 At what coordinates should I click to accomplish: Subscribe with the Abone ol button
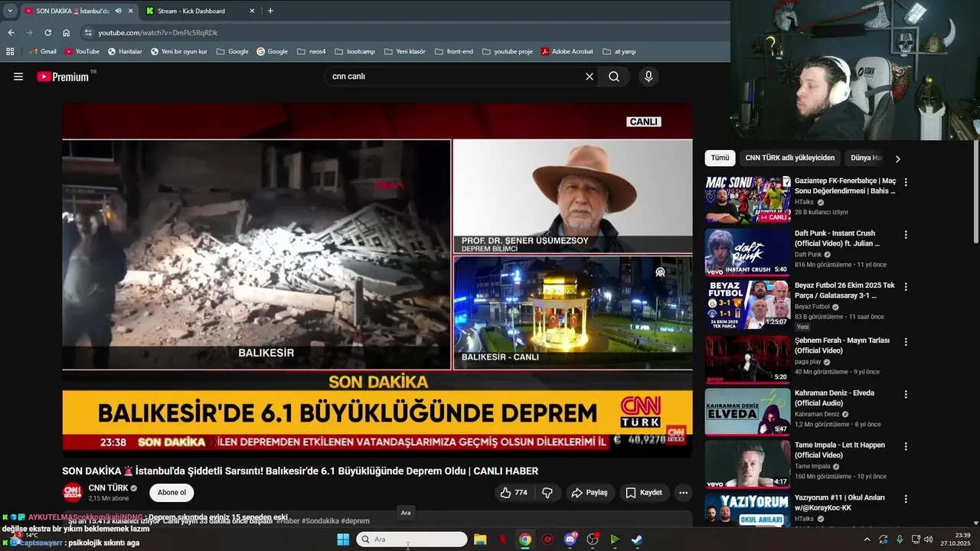click(x=171, y=493)
